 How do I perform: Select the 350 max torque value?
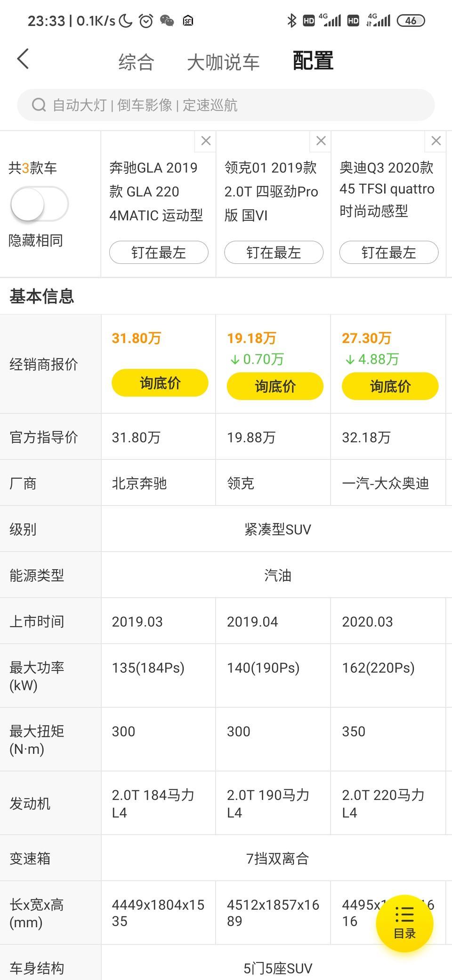pyautogui.click(x=354, y=731)
